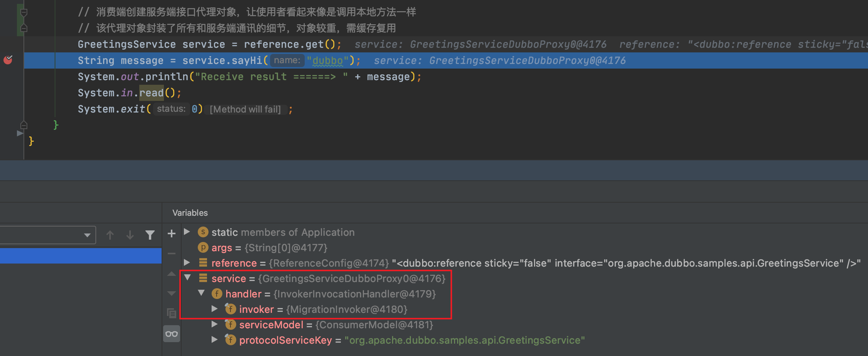Click the static 's' icon in Variables
868x356 pixels.
203,232
